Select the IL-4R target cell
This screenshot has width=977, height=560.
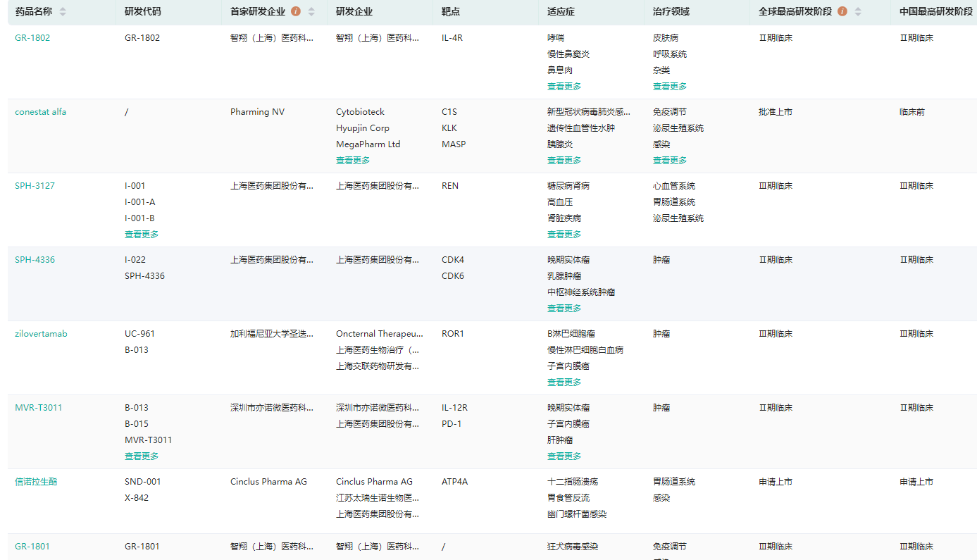(452, 38)
